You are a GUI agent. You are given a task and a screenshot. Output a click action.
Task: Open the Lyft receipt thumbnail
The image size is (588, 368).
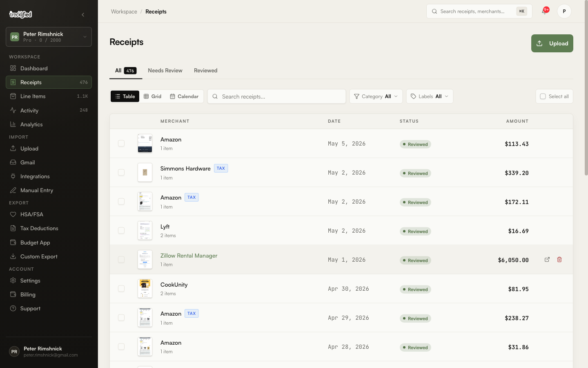tap(145, 231)
